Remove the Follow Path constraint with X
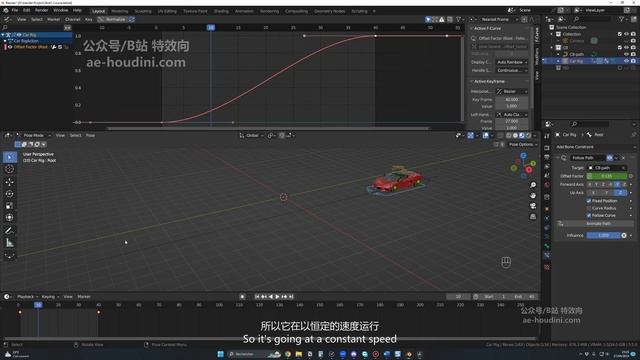The height and width of the screenshot is (360, 640). (623, 158)
